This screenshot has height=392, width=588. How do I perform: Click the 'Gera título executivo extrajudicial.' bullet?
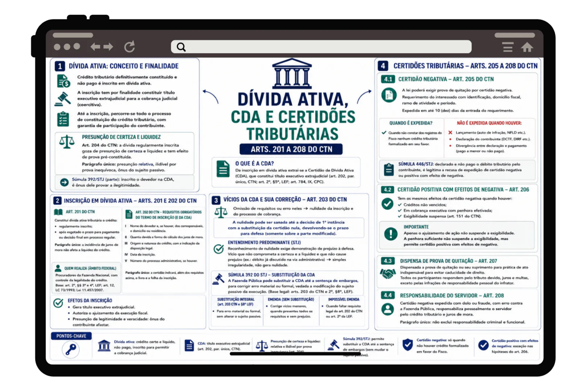(104, 307)
